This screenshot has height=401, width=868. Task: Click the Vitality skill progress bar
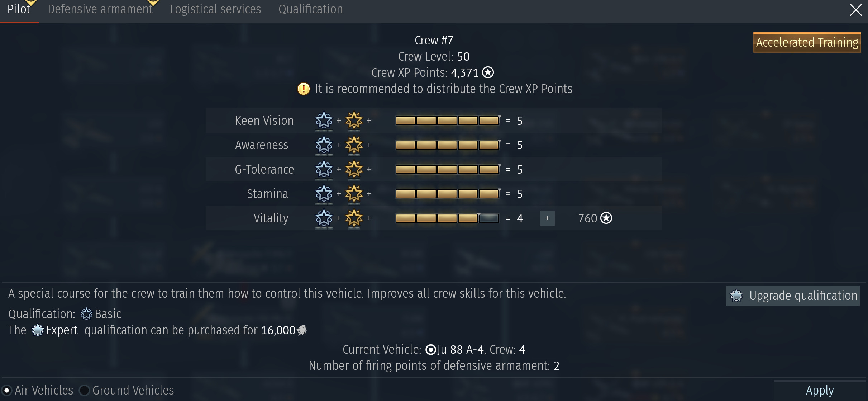click(447, 218)
